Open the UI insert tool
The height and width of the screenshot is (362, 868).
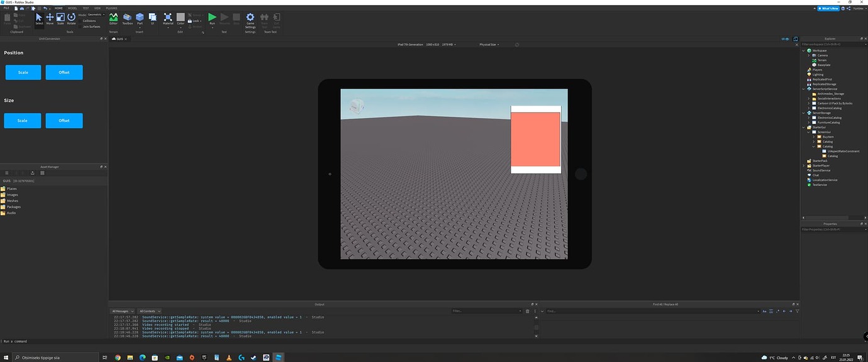(152, 19)
